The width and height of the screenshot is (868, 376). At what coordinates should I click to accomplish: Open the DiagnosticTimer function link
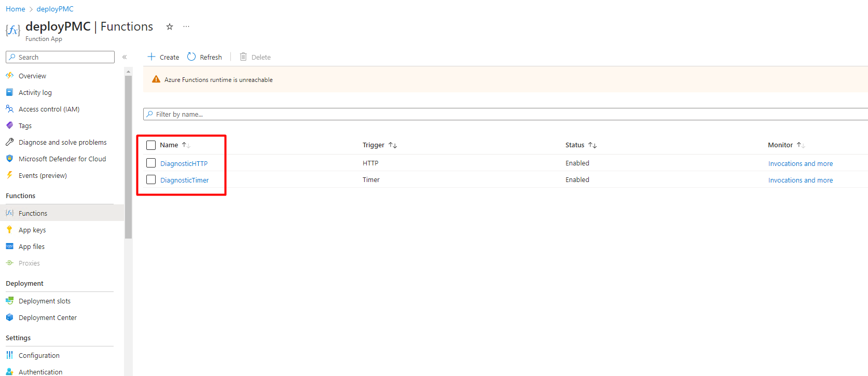[184, 180]
